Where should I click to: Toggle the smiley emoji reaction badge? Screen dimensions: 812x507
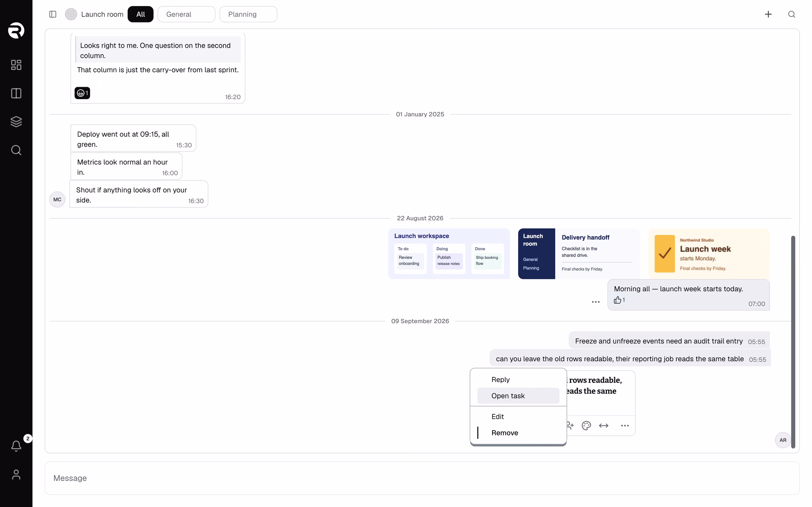pos(82,93)
